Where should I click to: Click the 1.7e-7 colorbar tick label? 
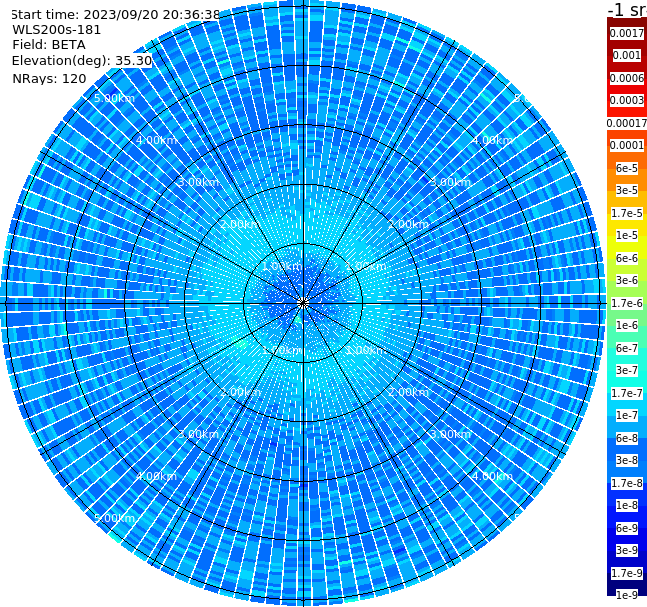pyautogui.click(x=627, y=393)
